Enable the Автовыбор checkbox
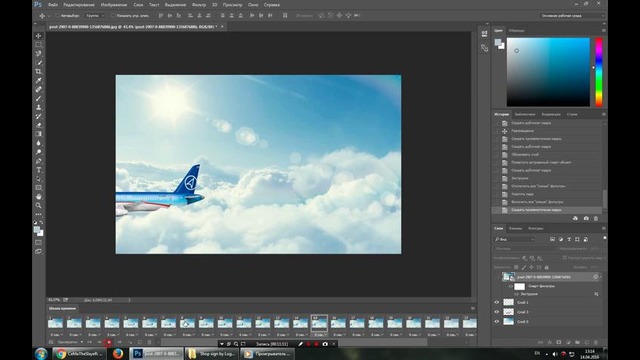 click(58, 16)
